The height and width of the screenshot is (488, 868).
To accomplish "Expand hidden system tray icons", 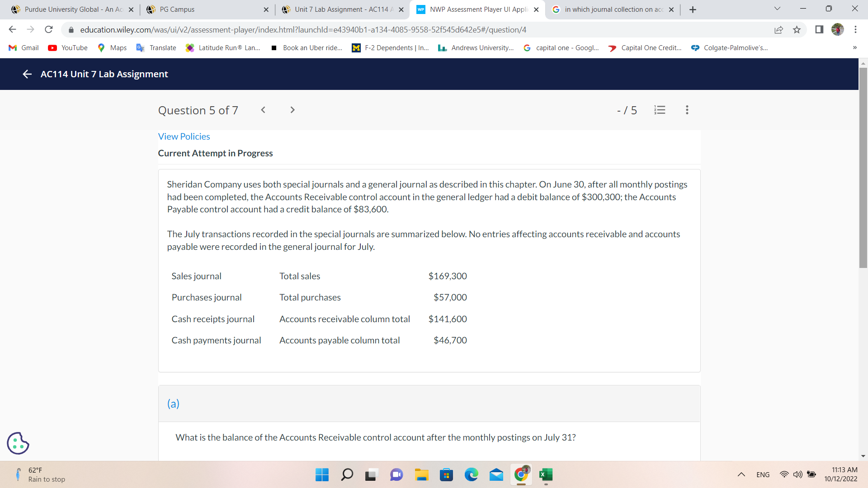I will [x=741, y=474].
